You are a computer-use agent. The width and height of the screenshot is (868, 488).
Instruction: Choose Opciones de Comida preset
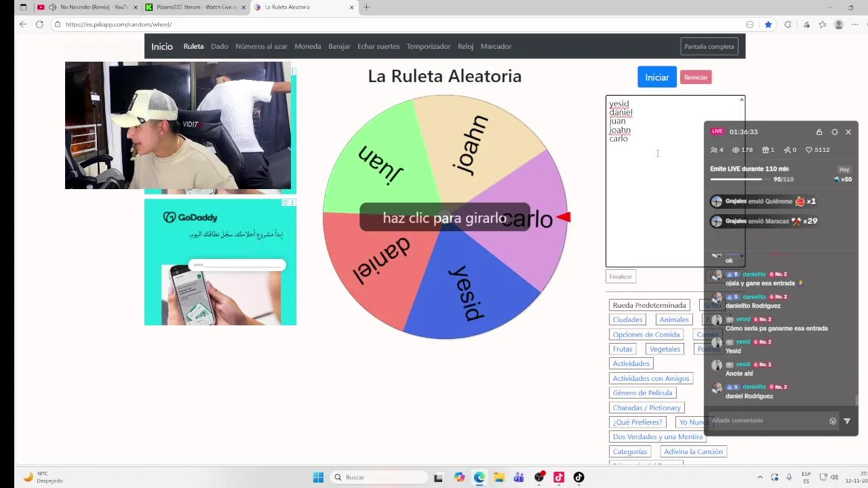[646, 335]
